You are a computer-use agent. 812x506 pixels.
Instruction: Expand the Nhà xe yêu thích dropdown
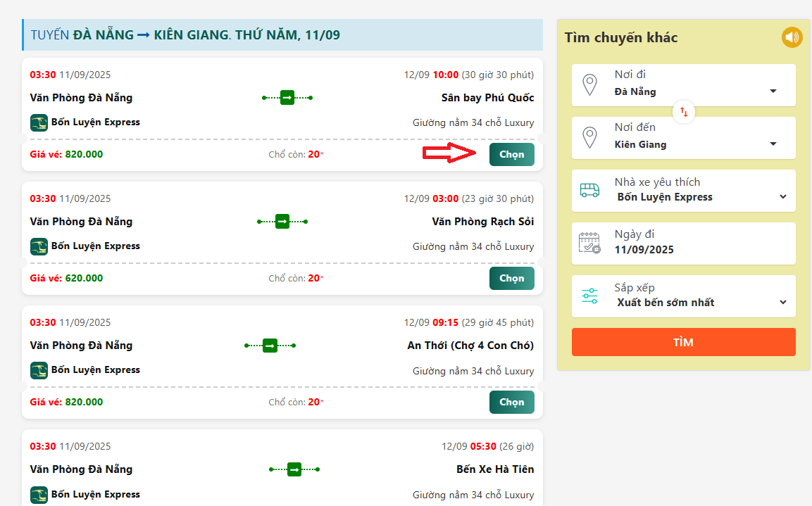(x=782, y=197)
